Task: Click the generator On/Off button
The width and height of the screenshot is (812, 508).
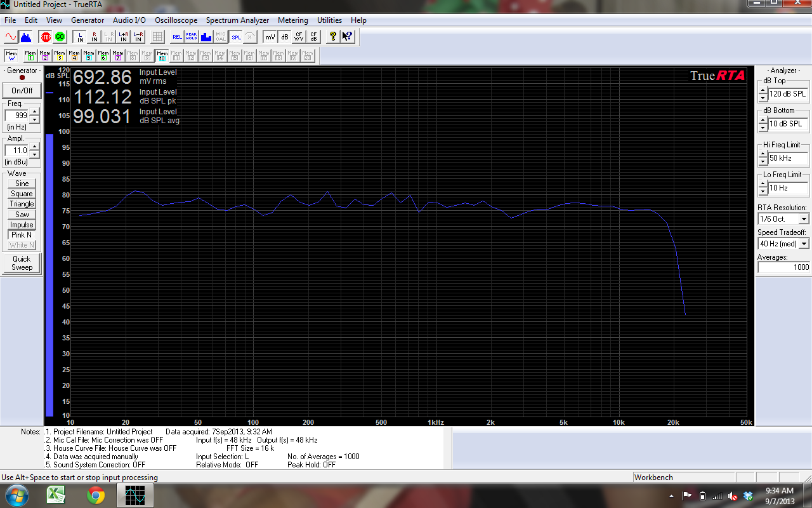Action: (x=22, y=91)
